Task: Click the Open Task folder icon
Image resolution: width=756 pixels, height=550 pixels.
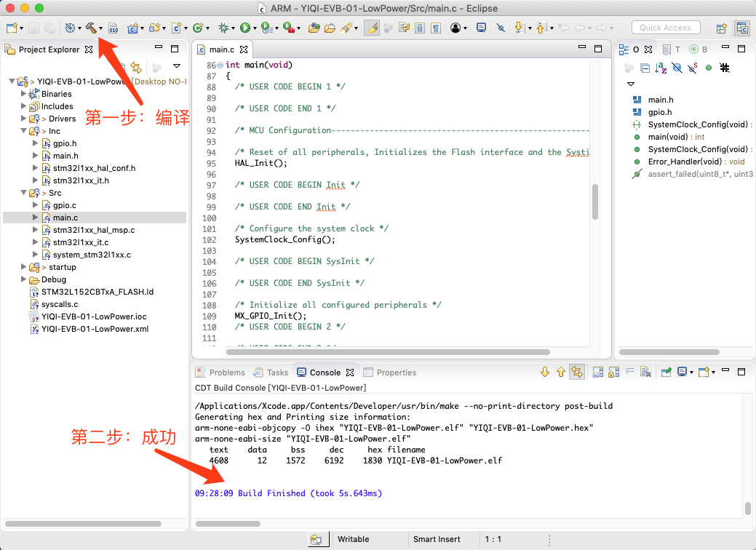Action: (x=330, y=28)
